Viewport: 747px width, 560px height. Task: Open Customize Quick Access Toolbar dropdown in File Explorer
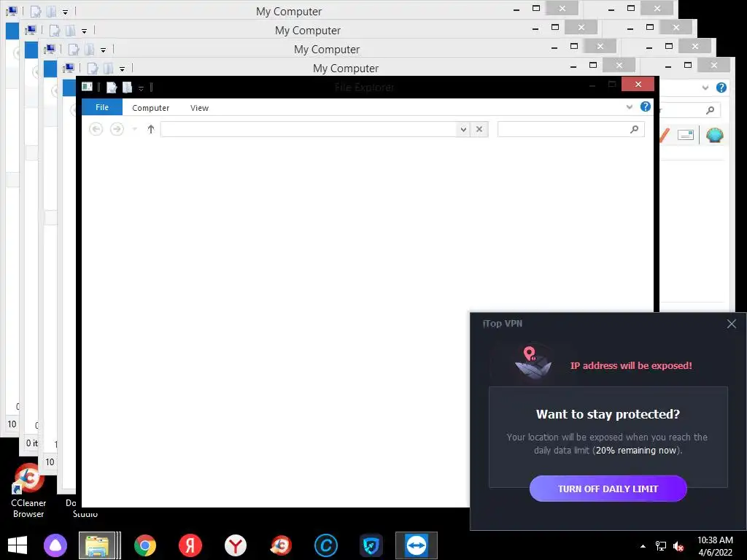pos(141,88)
